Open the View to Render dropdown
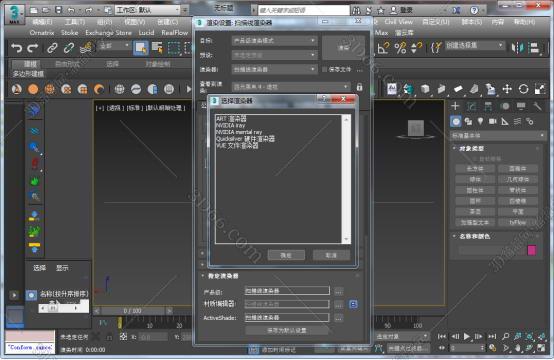Viewport: 554px width, 360px height. [291, 87]
